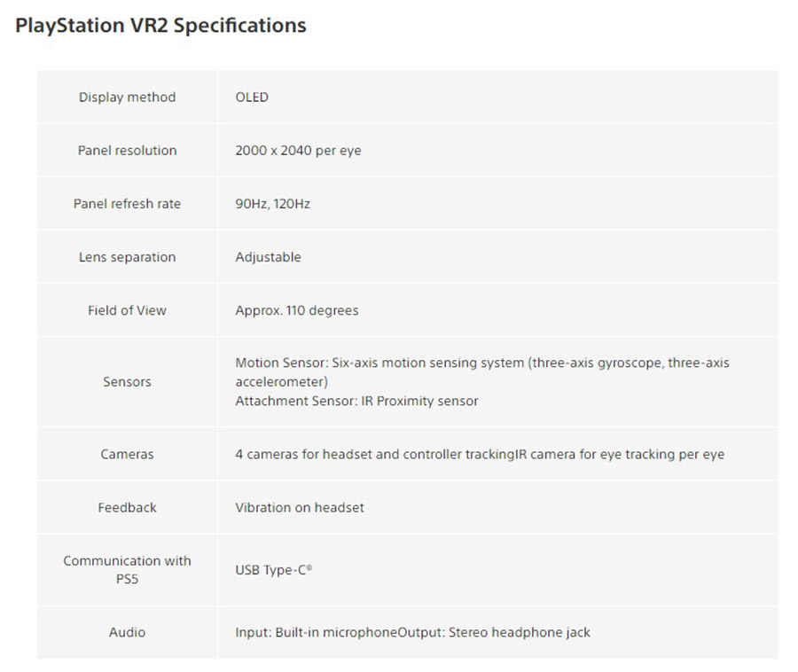The image size is (798, 672).
Task: Click the Adjustable value text
Action: click(x=268, y=257)
